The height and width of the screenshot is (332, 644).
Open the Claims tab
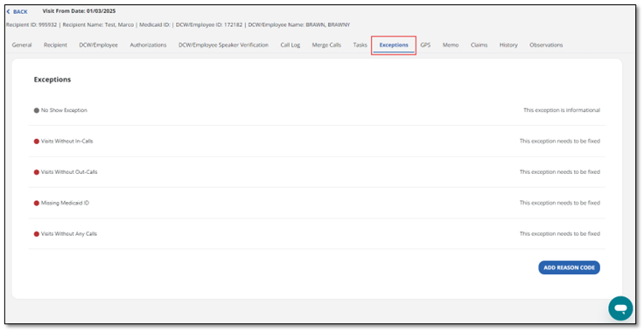(x=479, y=45)
